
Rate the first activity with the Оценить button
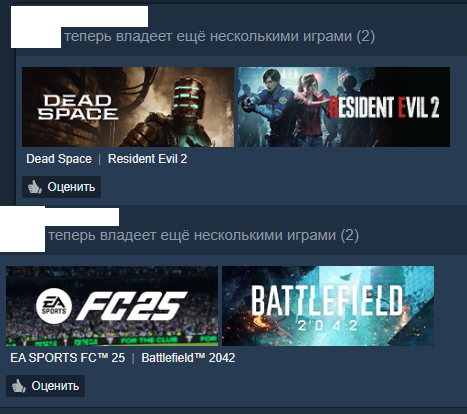click(x=61, y=187)
